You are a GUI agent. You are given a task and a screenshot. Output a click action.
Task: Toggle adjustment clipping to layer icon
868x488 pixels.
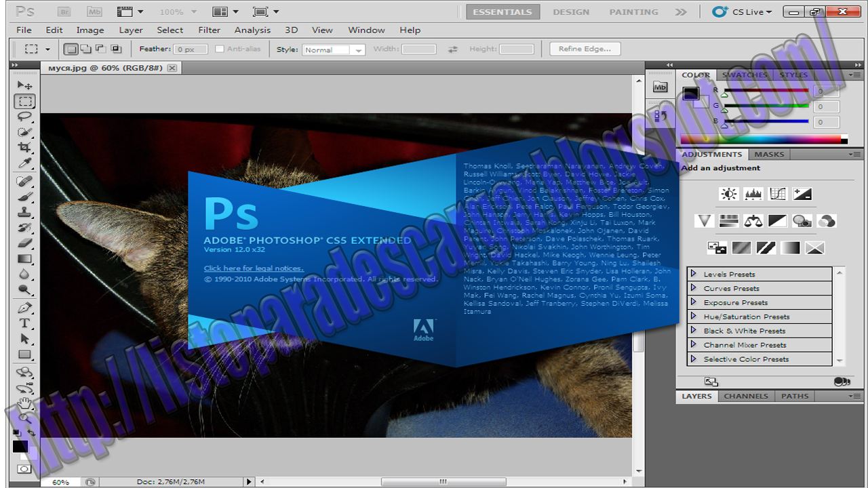pyautogui.click(x=842, y=382)
